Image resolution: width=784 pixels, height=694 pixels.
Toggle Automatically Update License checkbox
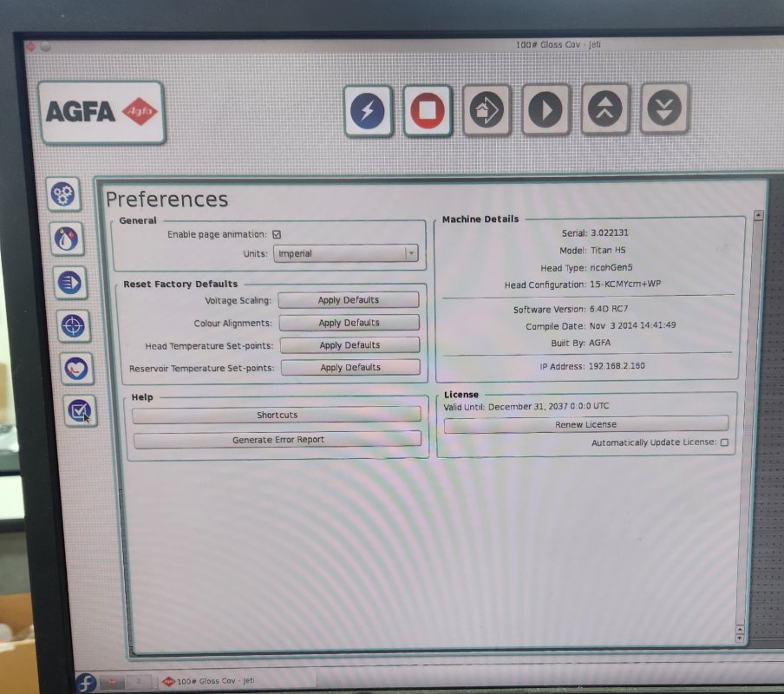pyautogui.click(x=724, y=442)
